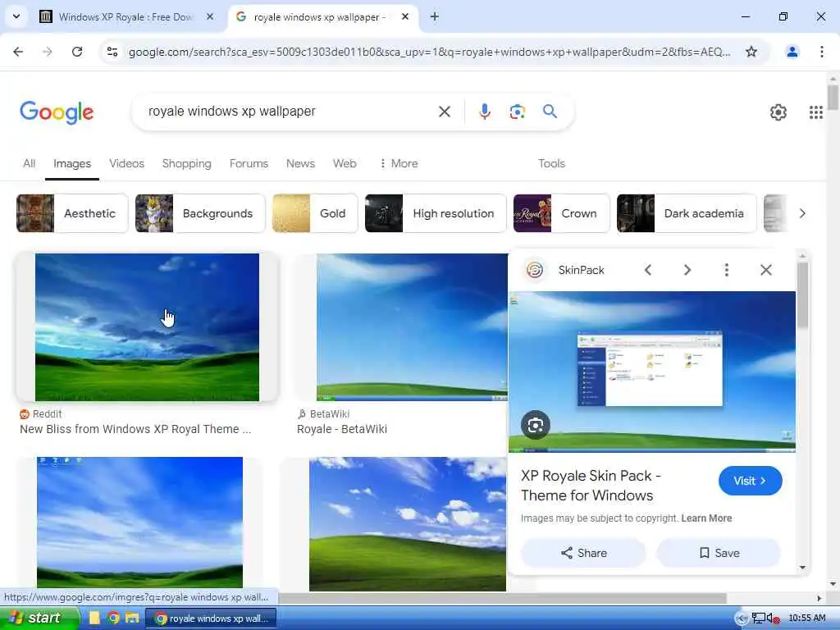Start voice search with the microphone

point(484,112)
